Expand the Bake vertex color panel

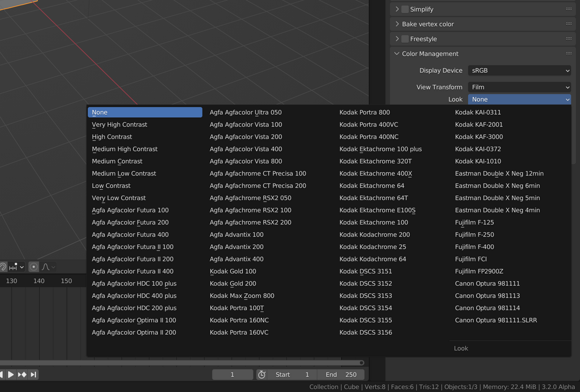coord(397,24)
